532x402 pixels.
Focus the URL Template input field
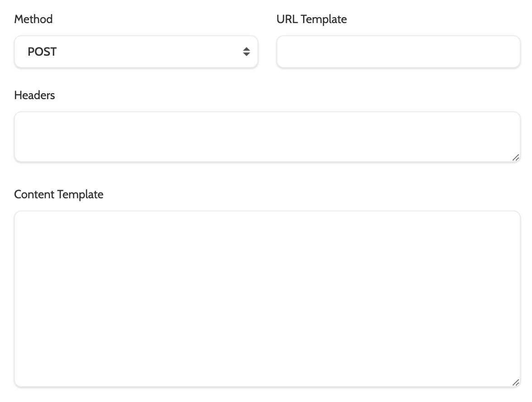click(x=398, y=52)
